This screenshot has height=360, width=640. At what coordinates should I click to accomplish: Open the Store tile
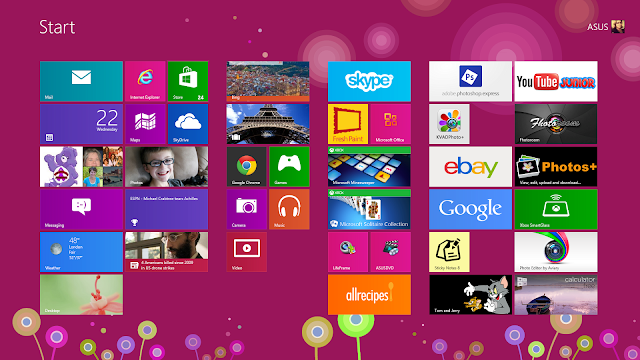click(x=188, y=81)
